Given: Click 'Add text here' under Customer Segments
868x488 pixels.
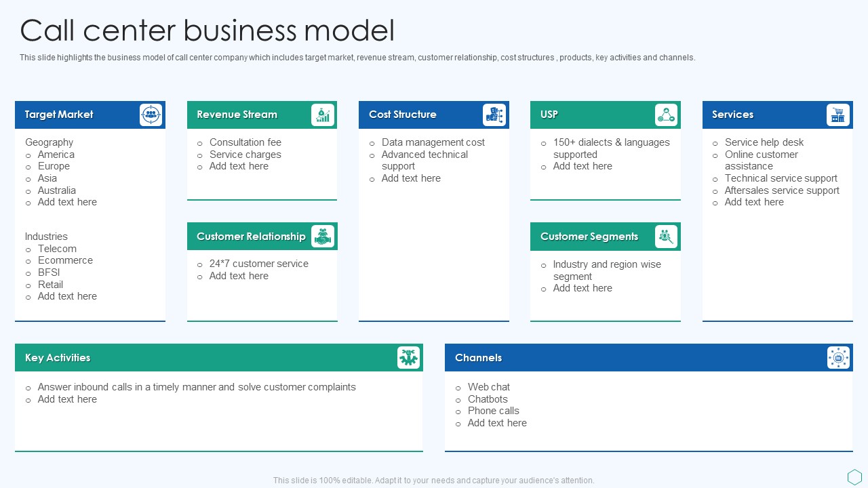Looking at the screenshot, I should point(583,288).
